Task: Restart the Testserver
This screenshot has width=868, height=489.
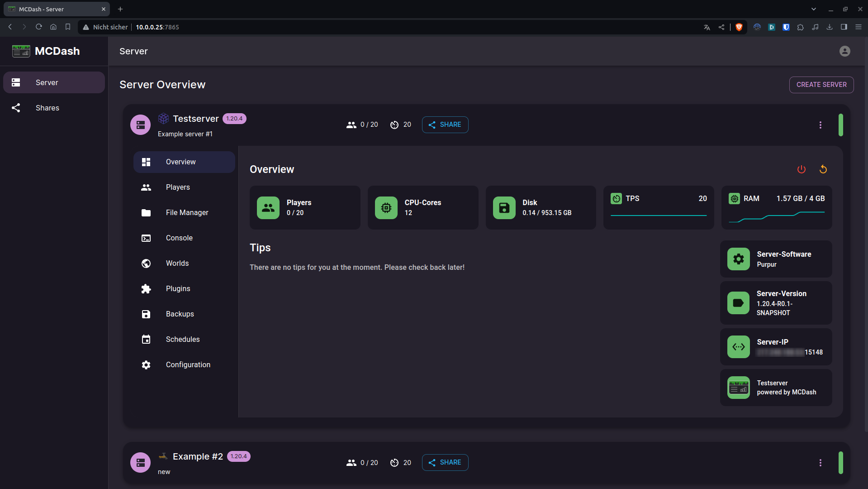Action: point(823,169)
